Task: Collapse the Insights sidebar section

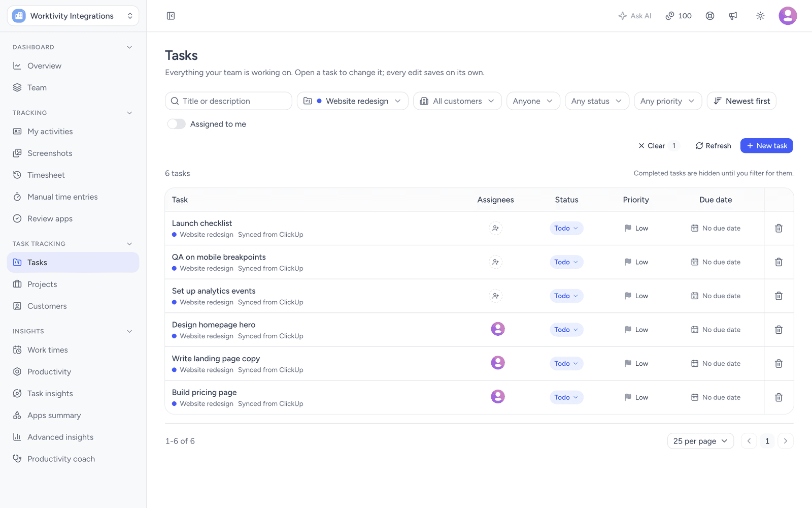Action: pos(129,331)
